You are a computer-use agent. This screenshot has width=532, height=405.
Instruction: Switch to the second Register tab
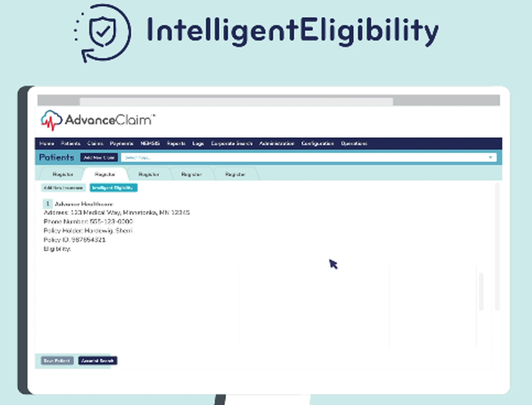104,173
